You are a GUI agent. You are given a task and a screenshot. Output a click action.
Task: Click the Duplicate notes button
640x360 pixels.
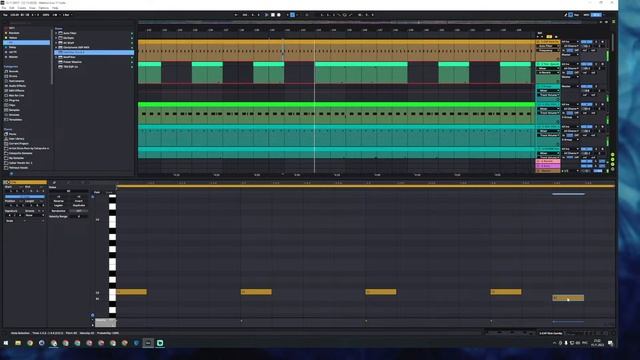(79, 205)
